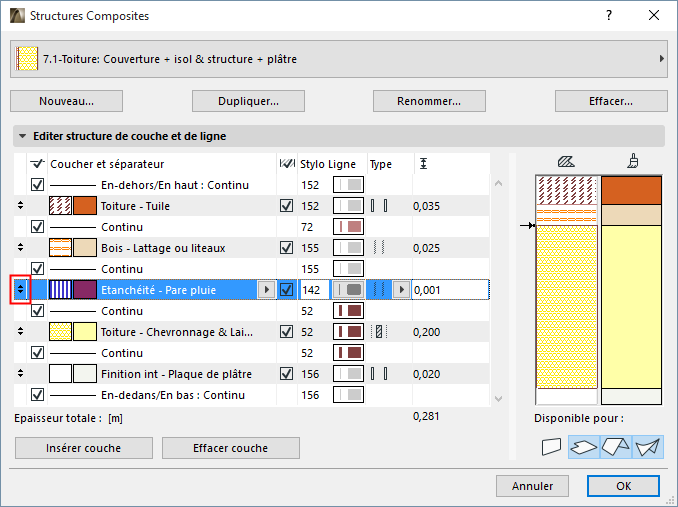Image resolution: width=678 pixels, height=507 pixels.
Task: Click Effacer... button
Action: pyautogui.click(x=611, y=101)
